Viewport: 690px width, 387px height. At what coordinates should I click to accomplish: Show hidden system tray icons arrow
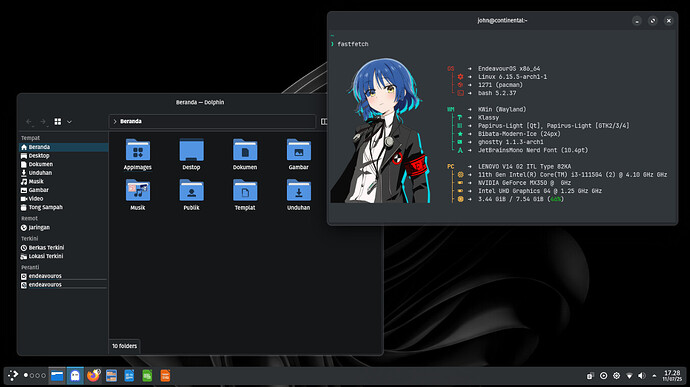[x=654, y=376]
